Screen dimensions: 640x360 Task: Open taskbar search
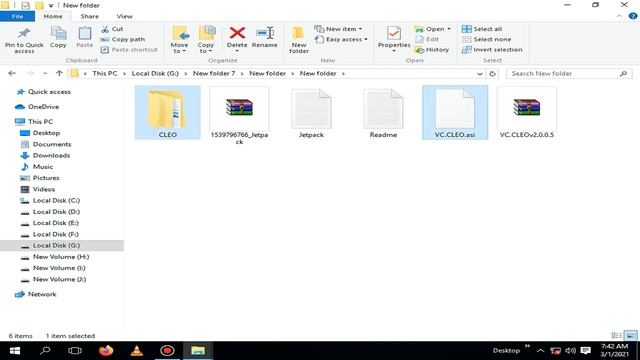pyautogui.click(x=45, y=351)
